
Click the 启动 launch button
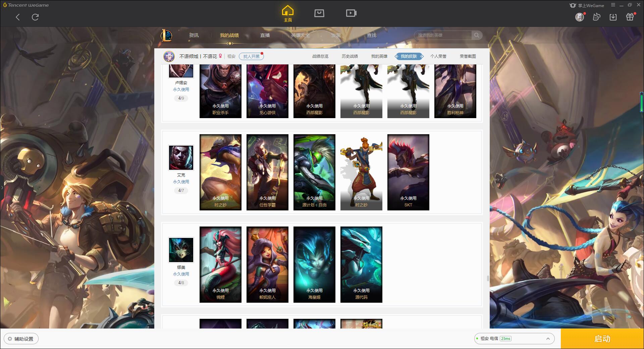[x=602, y=339]
